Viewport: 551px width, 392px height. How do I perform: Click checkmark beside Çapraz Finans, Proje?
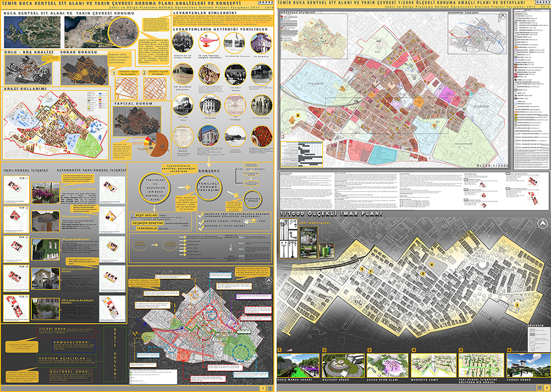pos(201,221)
